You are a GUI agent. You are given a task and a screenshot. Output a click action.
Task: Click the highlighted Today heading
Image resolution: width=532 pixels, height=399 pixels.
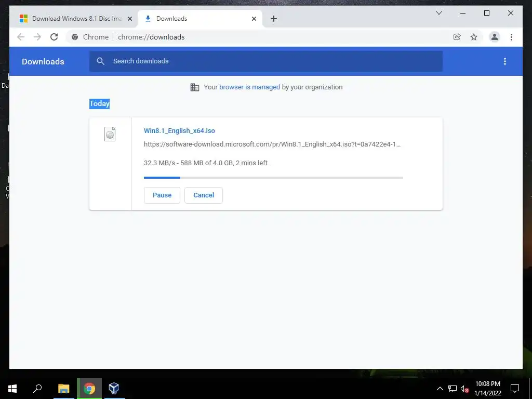click(99, 103)
